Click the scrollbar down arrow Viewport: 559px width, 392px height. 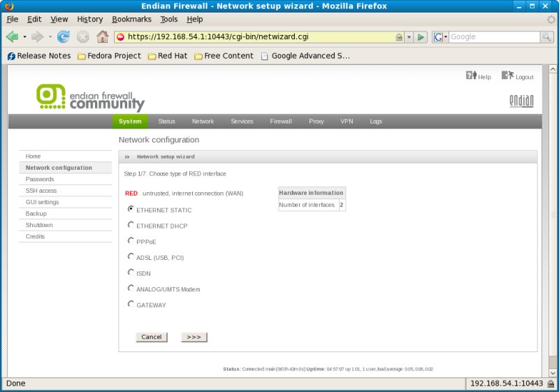tap(552, 372)
